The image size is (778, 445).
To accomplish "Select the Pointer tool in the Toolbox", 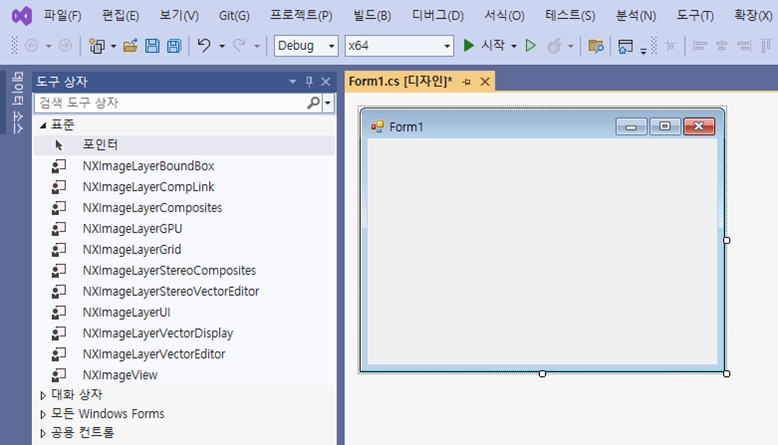I will [x=184, y=145].
